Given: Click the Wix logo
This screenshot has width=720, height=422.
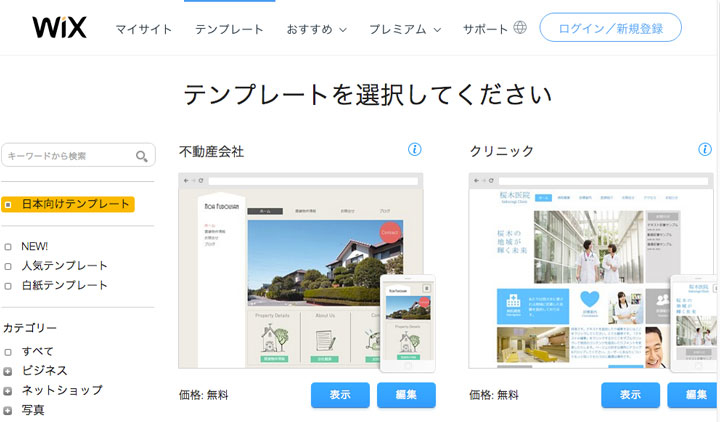Looking at the screenshot, I should pyautogui.click(x=59, y=27).
